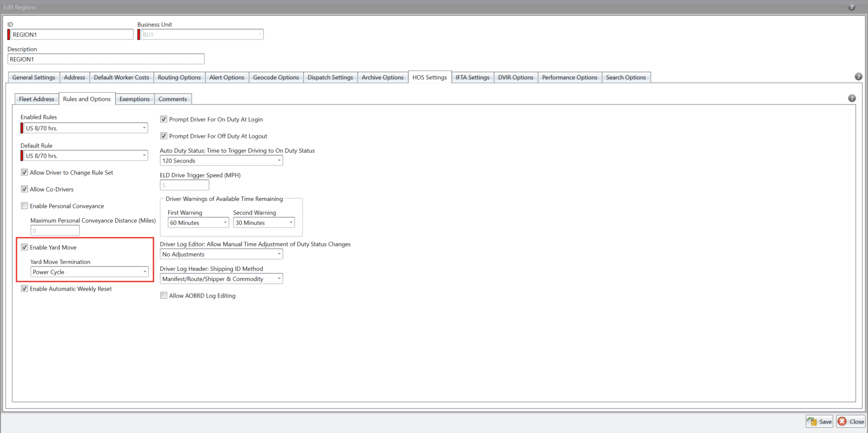Click the Close button
Viewport: 868px width, 433px height.
click(x=851, y=422)
